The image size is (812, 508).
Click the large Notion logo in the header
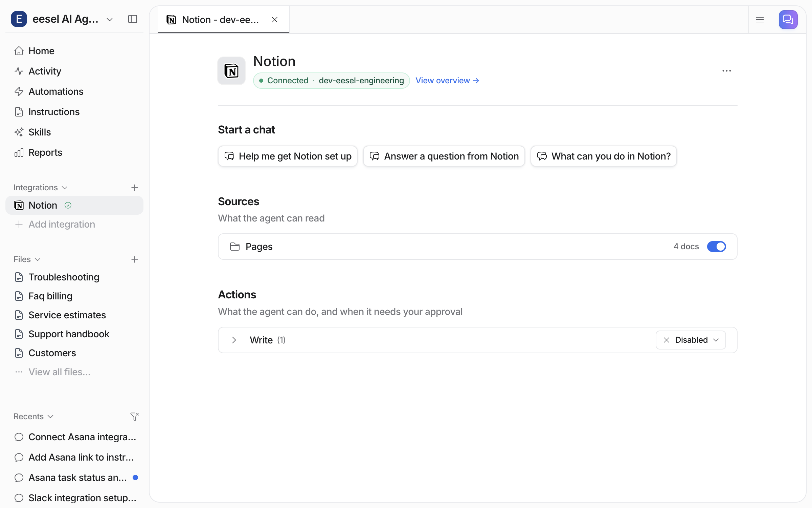231,71
